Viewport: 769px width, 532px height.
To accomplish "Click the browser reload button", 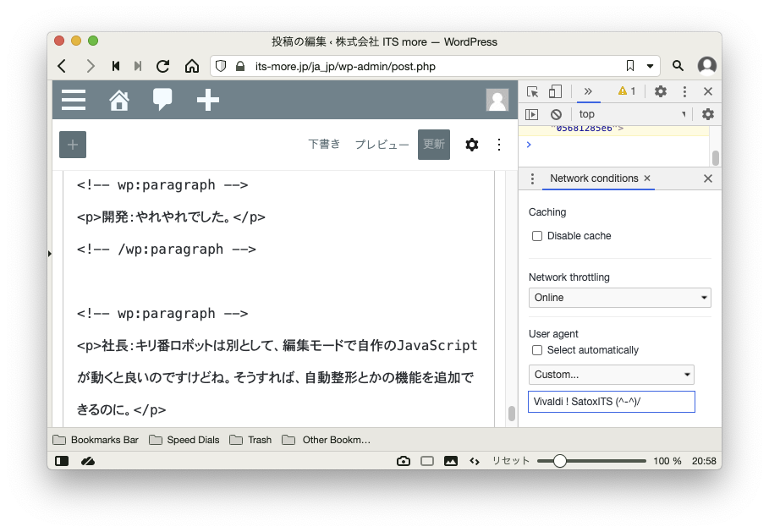I will coord(163,66).
